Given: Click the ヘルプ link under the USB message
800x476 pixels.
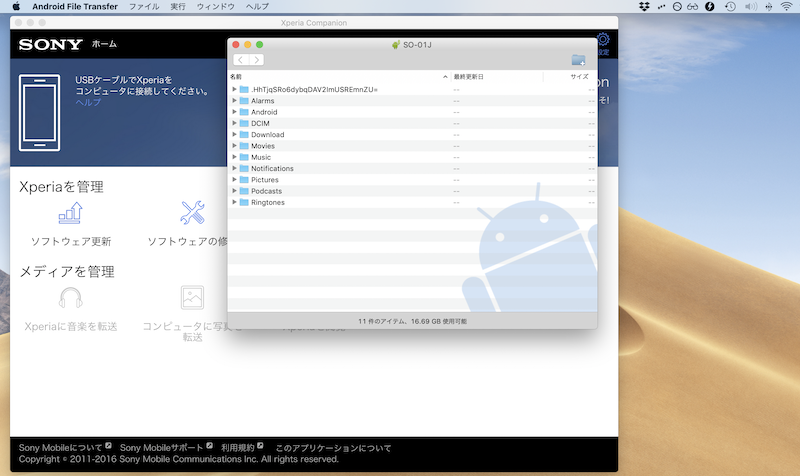Looking at the screenshot, I should [88, 102].
